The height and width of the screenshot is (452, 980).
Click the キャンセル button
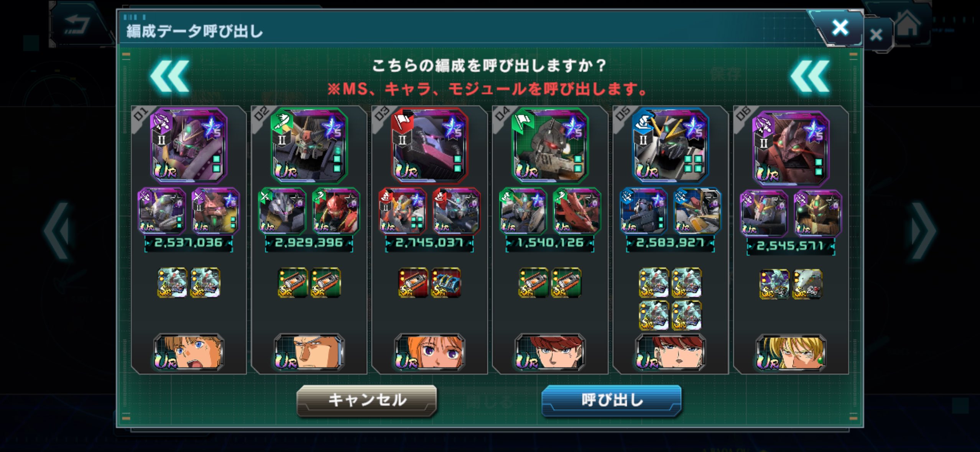[367, 401]
